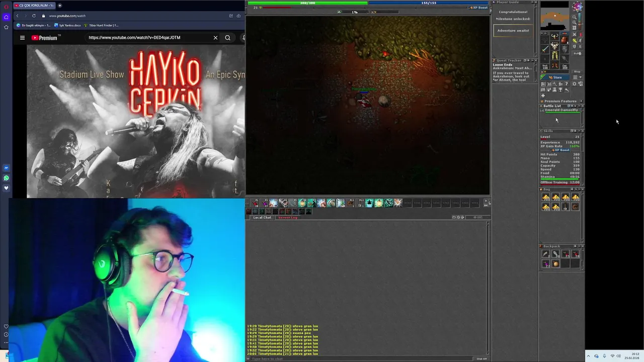Clear the YouTube search box text
644x362 pixels.
tap(215, 38)
